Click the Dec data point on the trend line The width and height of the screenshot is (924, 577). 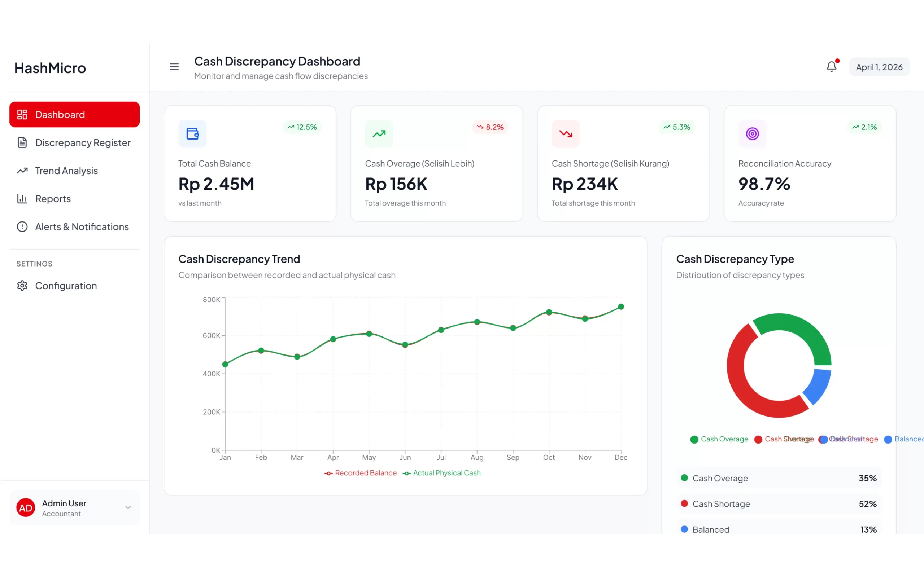click(621, 307)
